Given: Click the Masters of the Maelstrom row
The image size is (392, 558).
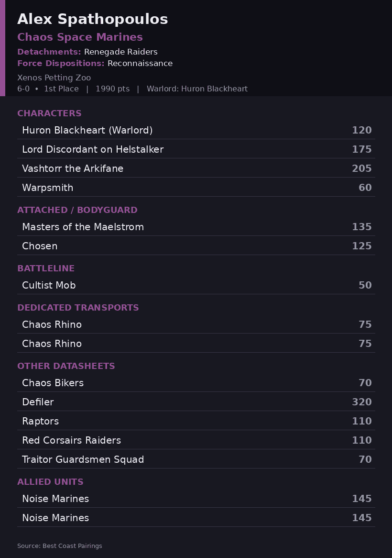Looking at the screenshot, I should pyautogui.click(x=196, y=227).
